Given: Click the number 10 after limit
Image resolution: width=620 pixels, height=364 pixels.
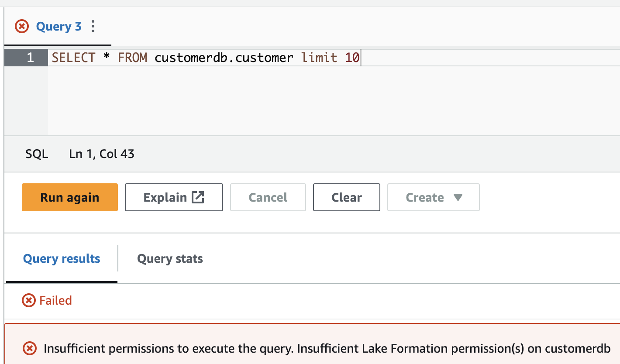Looking at the screenshot, I should (x=352, y=58).
